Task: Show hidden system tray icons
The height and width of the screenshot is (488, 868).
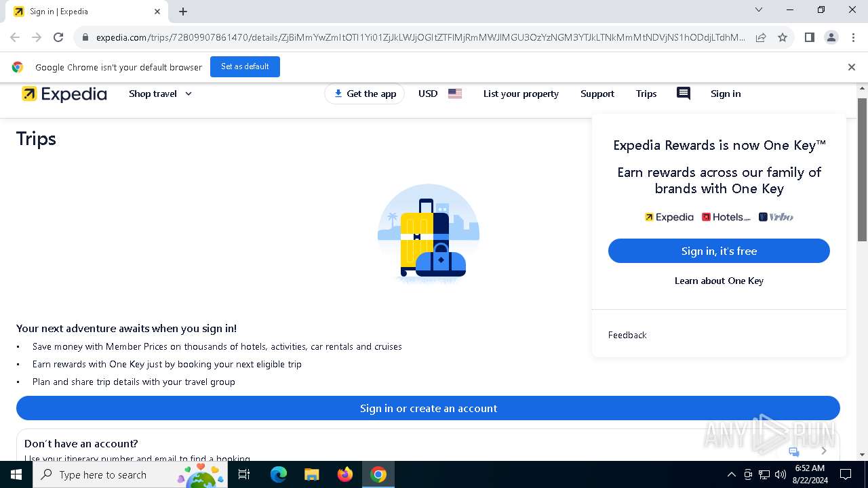Action: tap(731, 474)
